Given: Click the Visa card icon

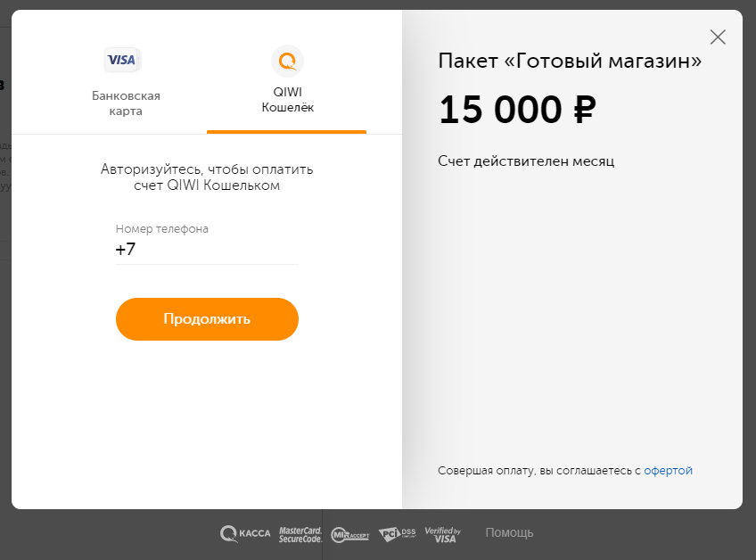Looking at the screenshot, I should click(121, 60).
